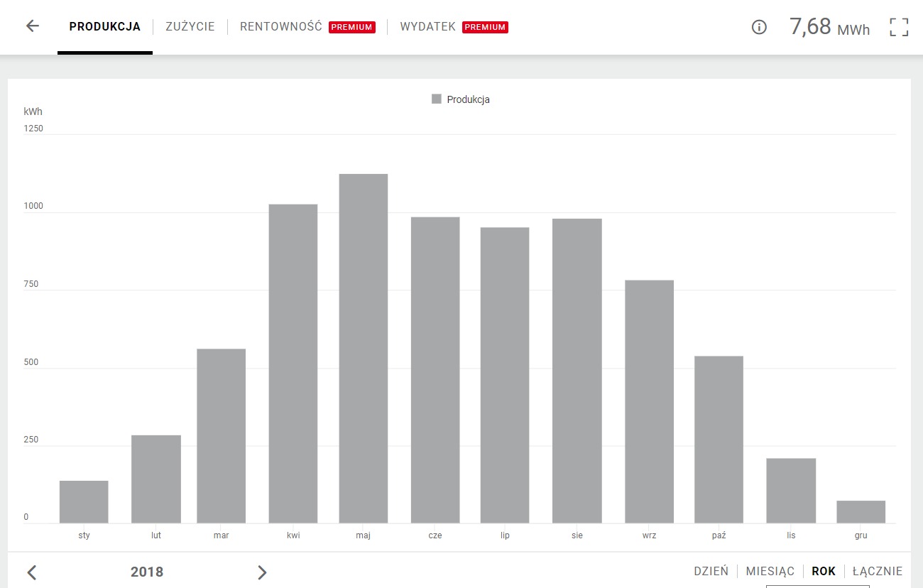Go to previous year with left chevron
Image resolution: width=923 pixels, height=588 pixels.
tap(32, 572)
